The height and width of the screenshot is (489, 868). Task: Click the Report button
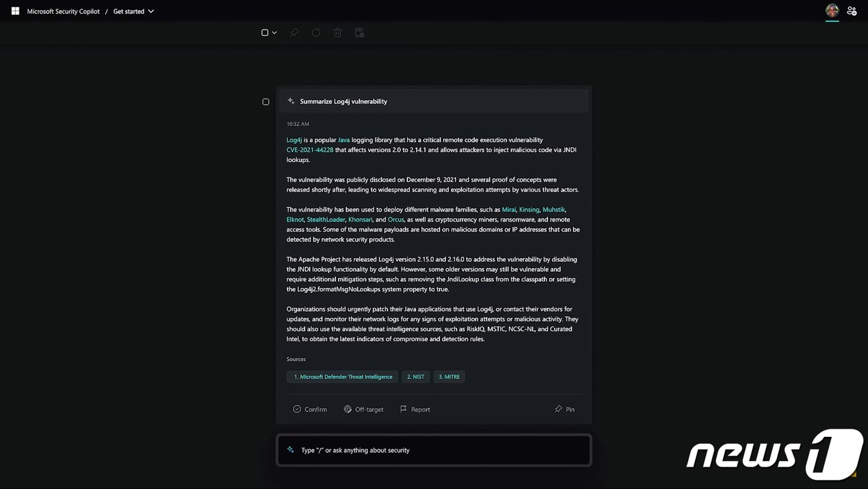[415, 410]
